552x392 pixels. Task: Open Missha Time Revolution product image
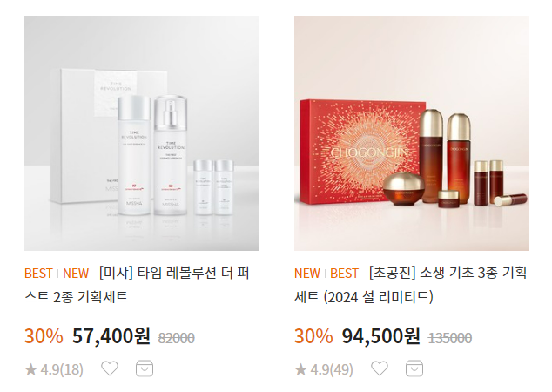click(x=142, y=133)
